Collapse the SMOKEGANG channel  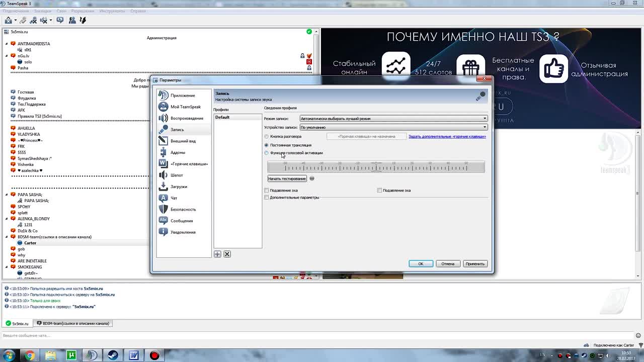7,267
